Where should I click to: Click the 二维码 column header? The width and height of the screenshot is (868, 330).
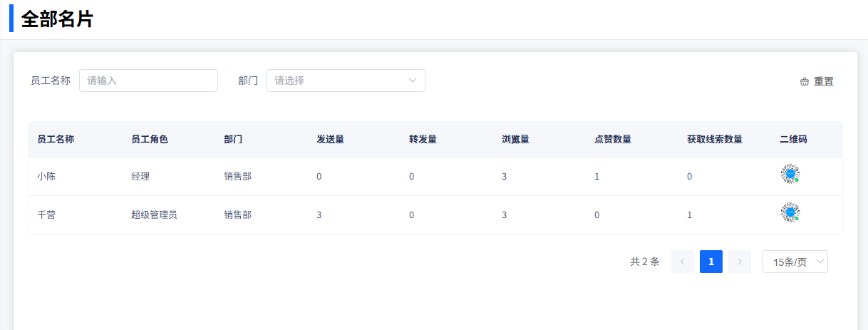(x=794, y=139)
